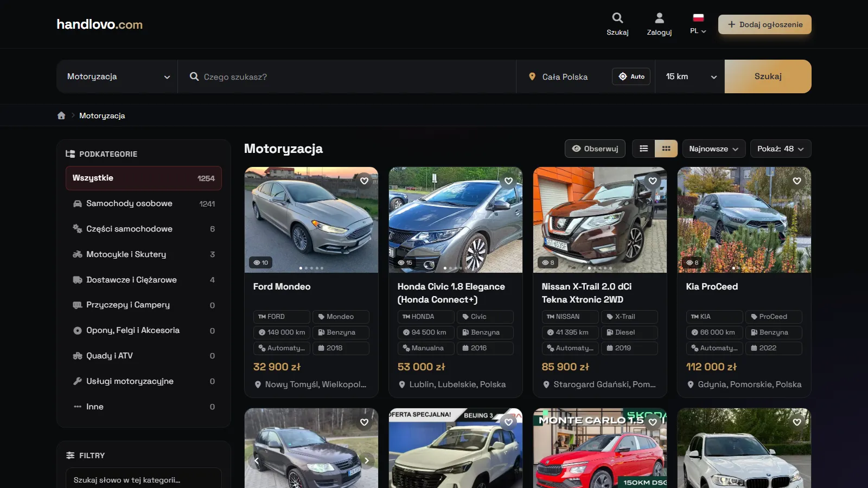This screenshot has height=488, width=868.
Task: Favorite the white BMW listing heart
Action: [x=797, y=422]
